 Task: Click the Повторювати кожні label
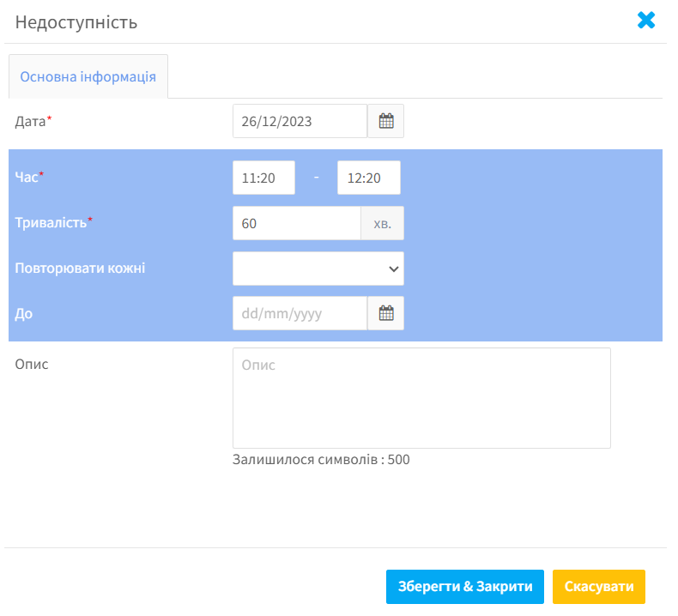[x=80, y=268]
